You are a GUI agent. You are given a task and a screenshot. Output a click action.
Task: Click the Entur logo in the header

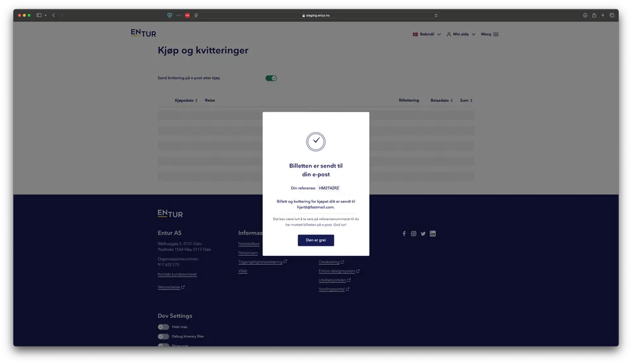pyautogui.click(x=143, y=33)
